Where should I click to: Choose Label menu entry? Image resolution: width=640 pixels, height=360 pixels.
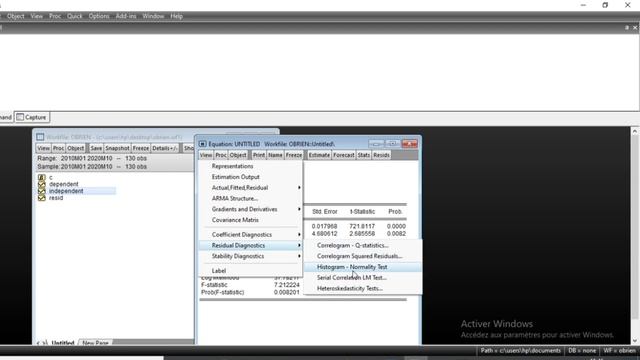pos(251,271)
